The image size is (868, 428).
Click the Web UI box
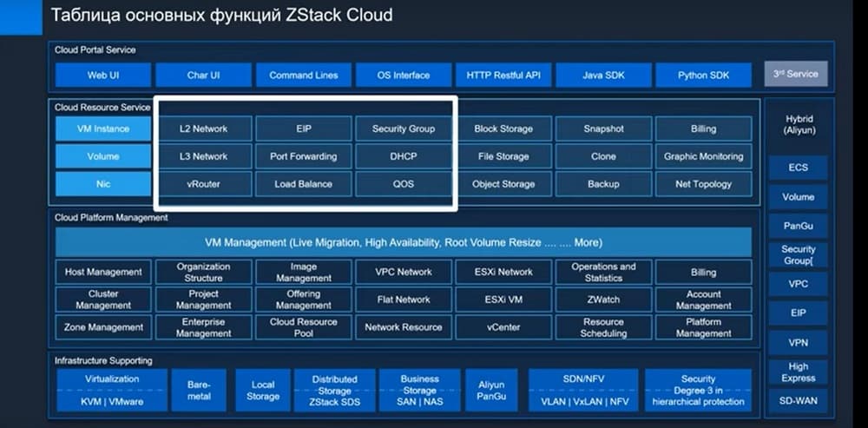click(103, 75)
